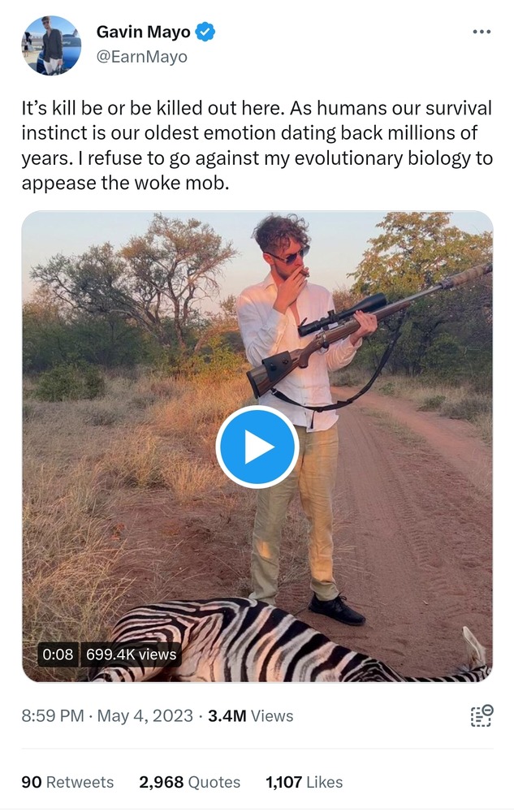Click the zebra in the video thumbnail
The height and width of the screenshot is (812, 514).
[268, 641]
